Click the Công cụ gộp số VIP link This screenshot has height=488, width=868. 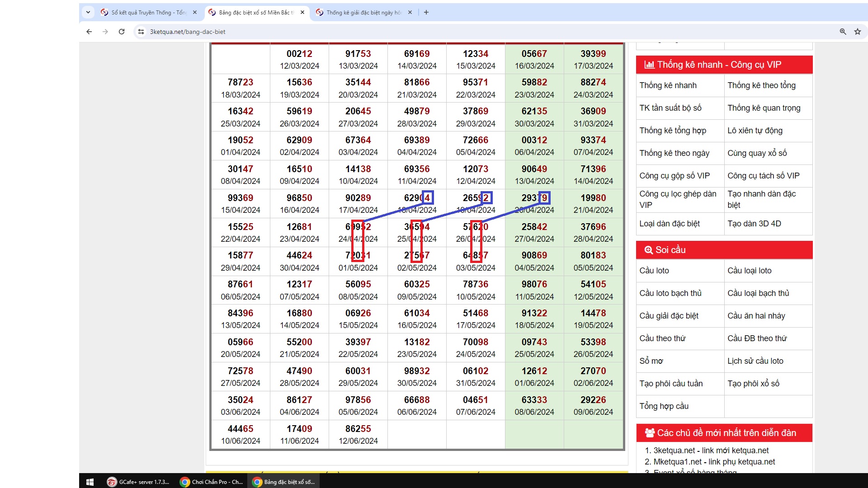coord(674,176)
